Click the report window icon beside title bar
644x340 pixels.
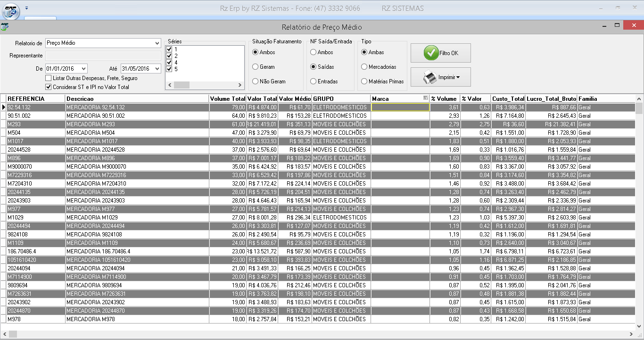click(x=5, y=27)
